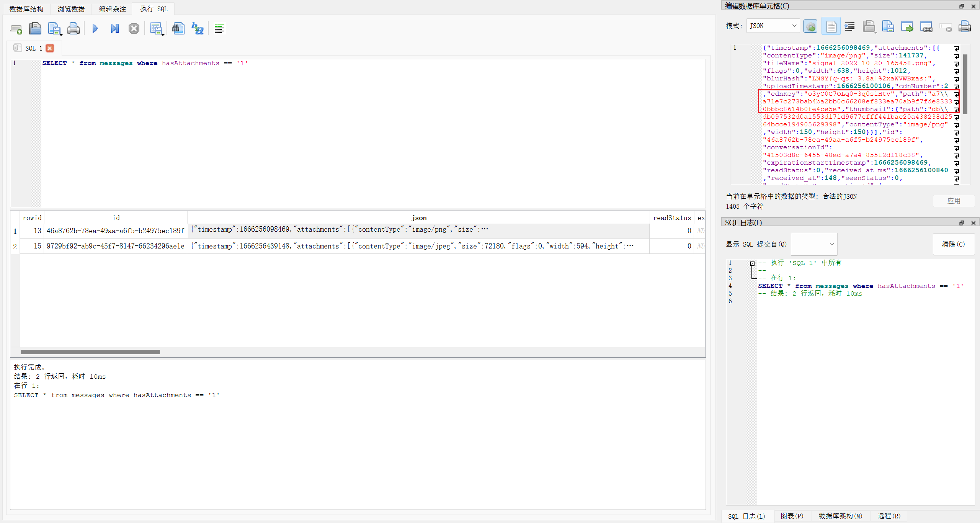Execute all SQL with the play icon

pos(95,29)
